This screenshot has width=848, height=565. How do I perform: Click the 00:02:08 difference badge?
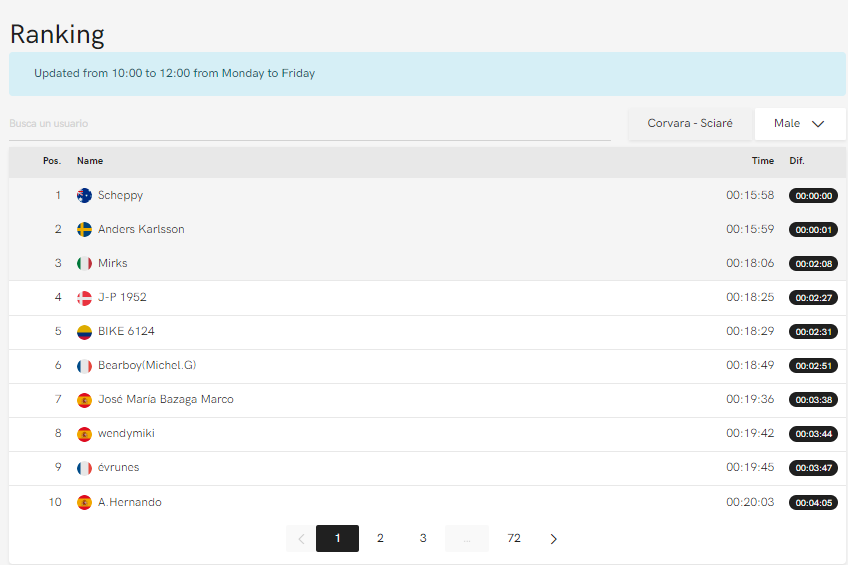[813, 264]
